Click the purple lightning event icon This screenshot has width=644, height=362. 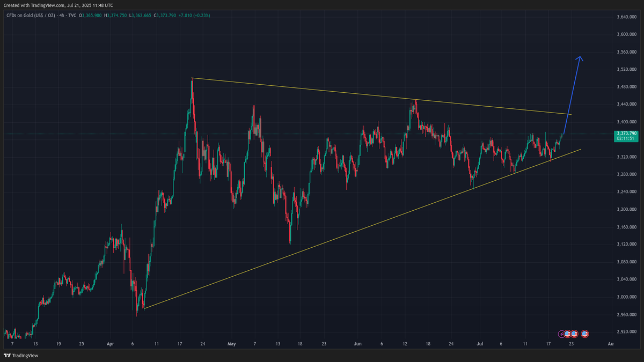pyautogui.click(x=562, y=334)
